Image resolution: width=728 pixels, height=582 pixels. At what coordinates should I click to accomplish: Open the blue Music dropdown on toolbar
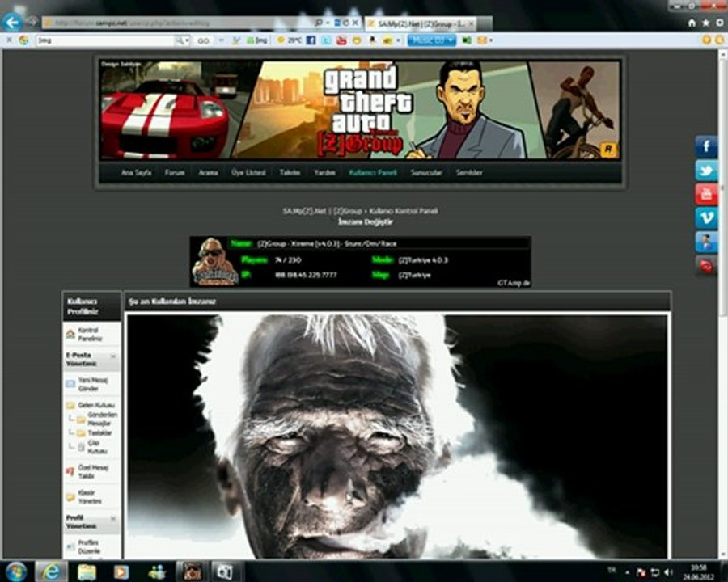[432, 40]
